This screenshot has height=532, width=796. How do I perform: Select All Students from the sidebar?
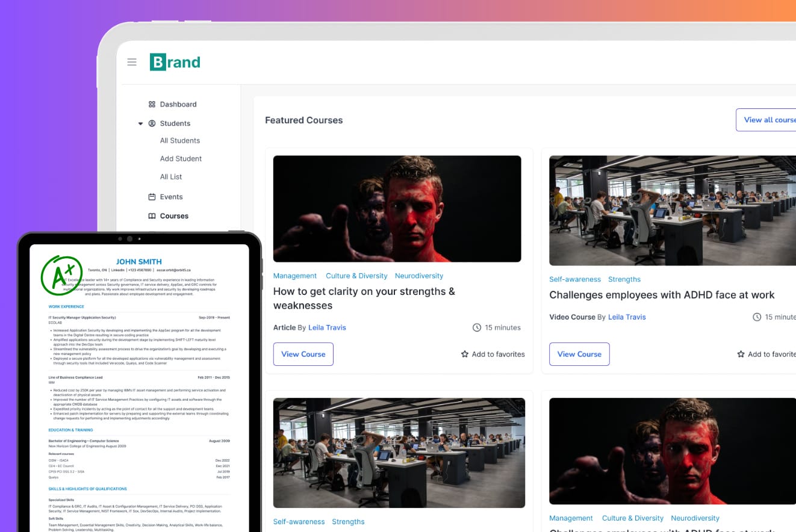point(179,140)
